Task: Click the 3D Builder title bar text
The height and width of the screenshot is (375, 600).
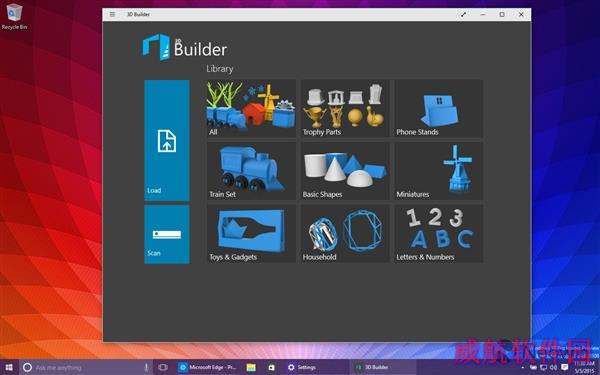Action: click(x=138, y=15)
